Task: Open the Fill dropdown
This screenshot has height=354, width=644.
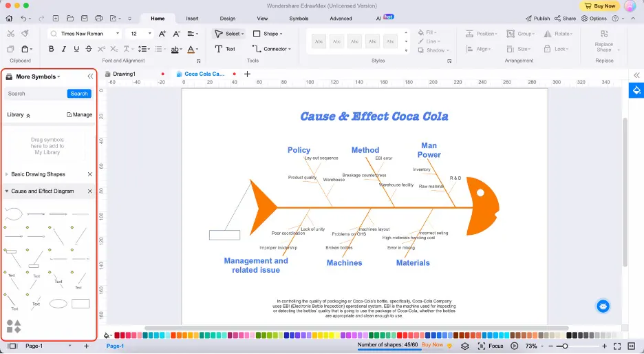Action: [x=427, y=32]
